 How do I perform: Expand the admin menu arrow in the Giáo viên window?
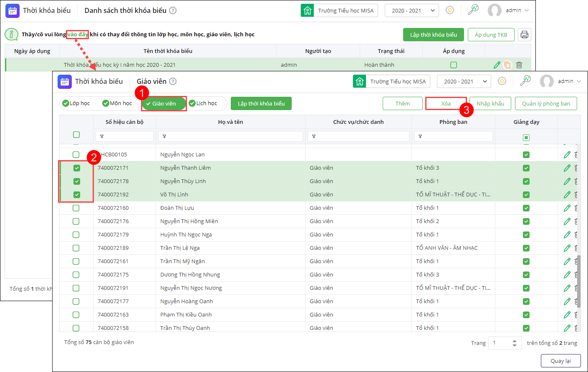pos(579,81)
